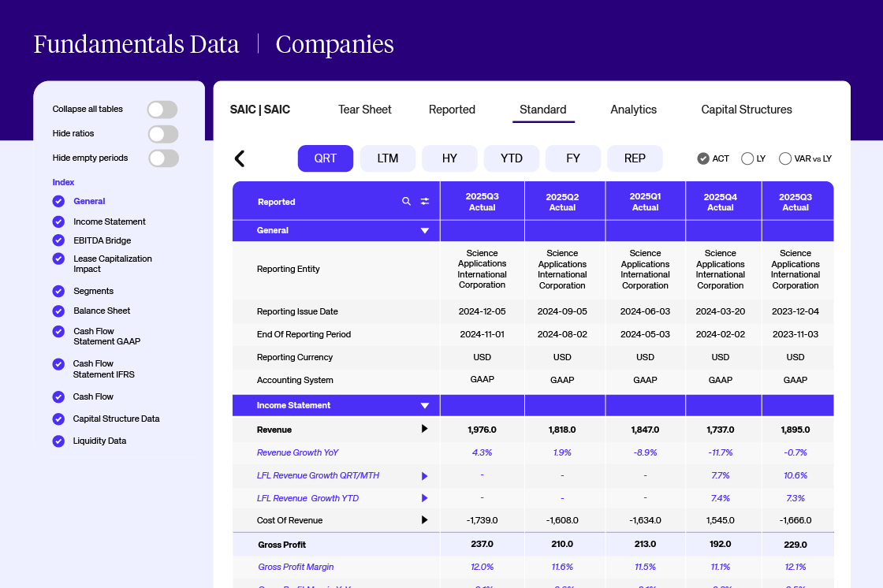
Task: Enable the Hide ratios switch
Action: 162,134
